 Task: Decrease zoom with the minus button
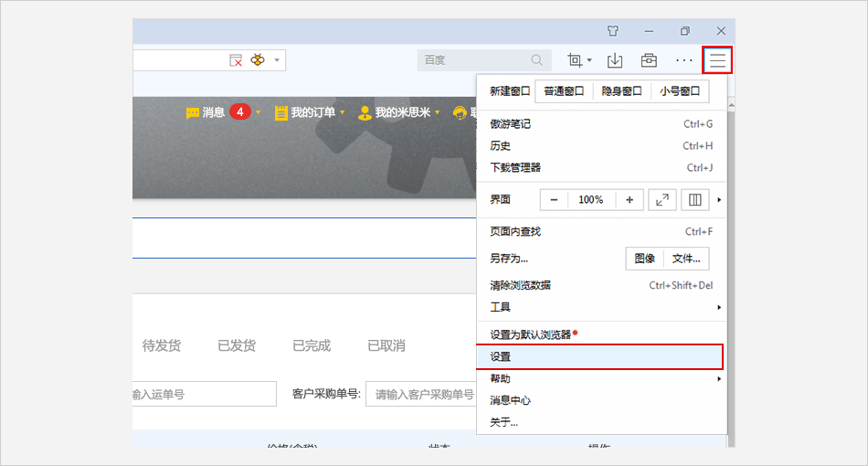554,199
